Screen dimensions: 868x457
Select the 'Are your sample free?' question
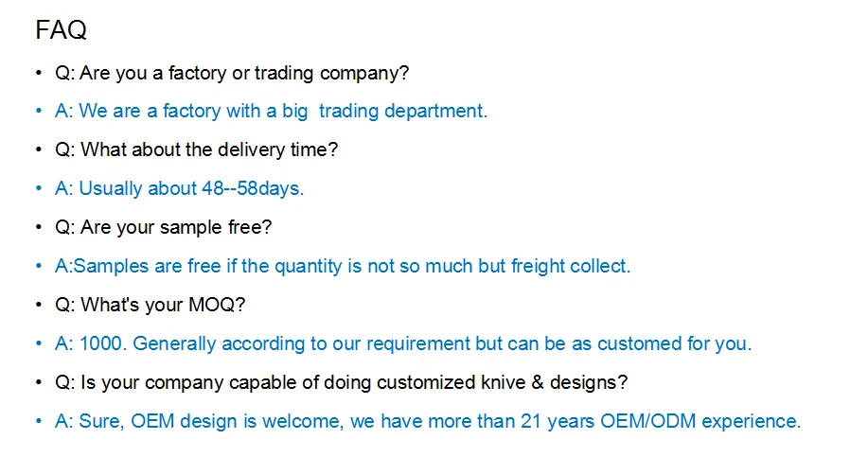coord(164,227)
